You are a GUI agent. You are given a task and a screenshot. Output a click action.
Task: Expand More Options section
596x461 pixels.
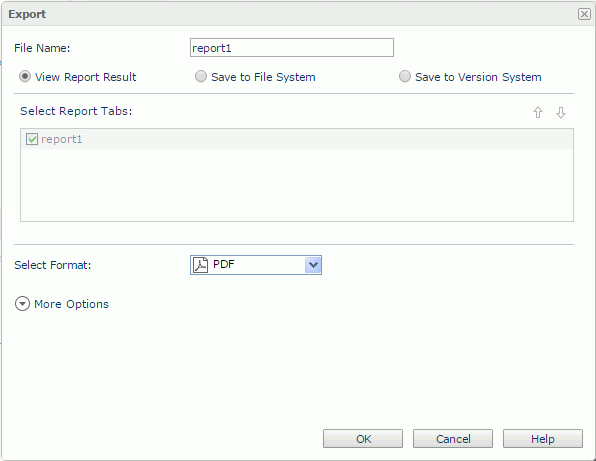(22, 304)
